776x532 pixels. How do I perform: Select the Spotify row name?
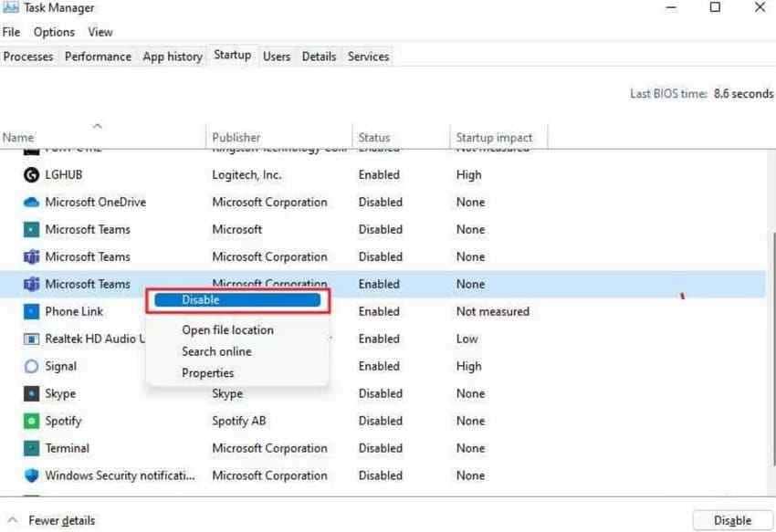click(63, 421)
